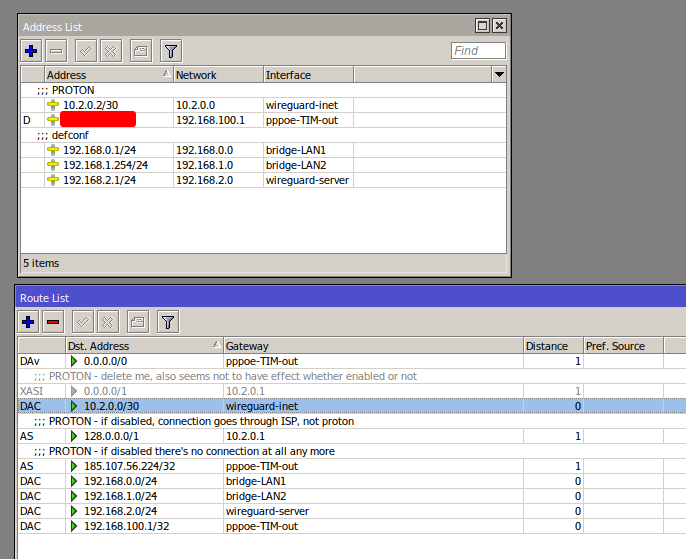Viewport: 686px width, 559px height.
Task: Sort by Network column header
Action: click(219, 75)
